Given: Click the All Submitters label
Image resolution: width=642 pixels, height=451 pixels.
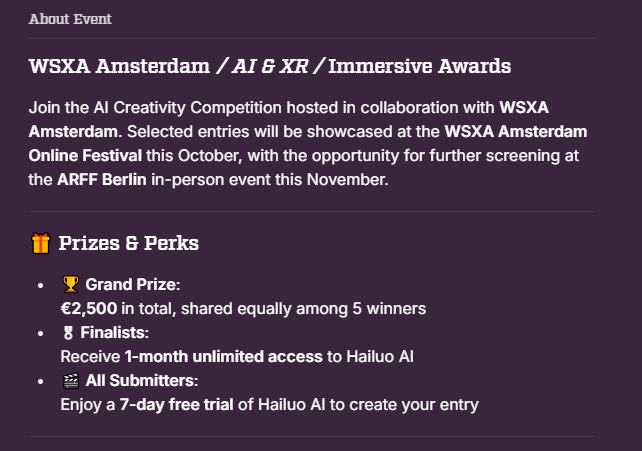Looking at the screenshot, I should tap(142, 381).
